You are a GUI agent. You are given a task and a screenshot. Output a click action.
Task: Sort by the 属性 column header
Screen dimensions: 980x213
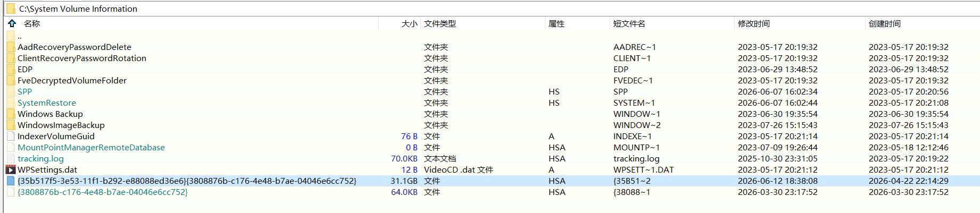(557, 23)
